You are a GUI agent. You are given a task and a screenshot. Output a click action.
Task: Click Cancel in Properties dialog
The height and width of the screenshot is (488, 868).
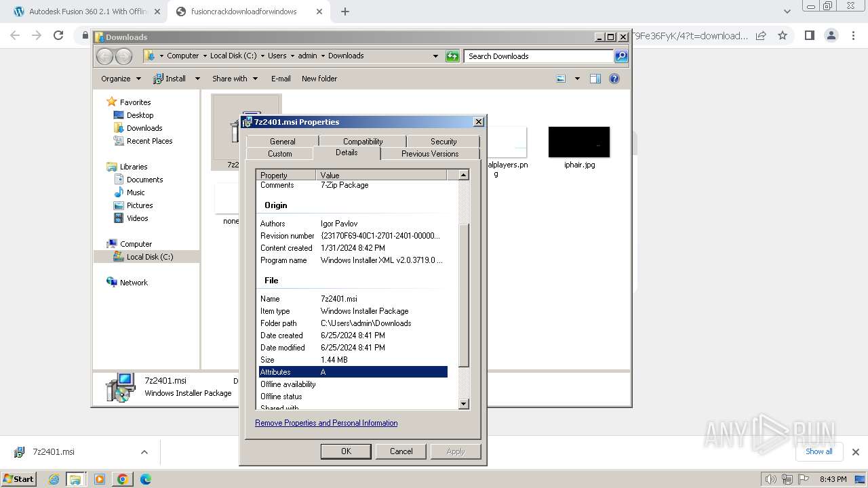401,451
